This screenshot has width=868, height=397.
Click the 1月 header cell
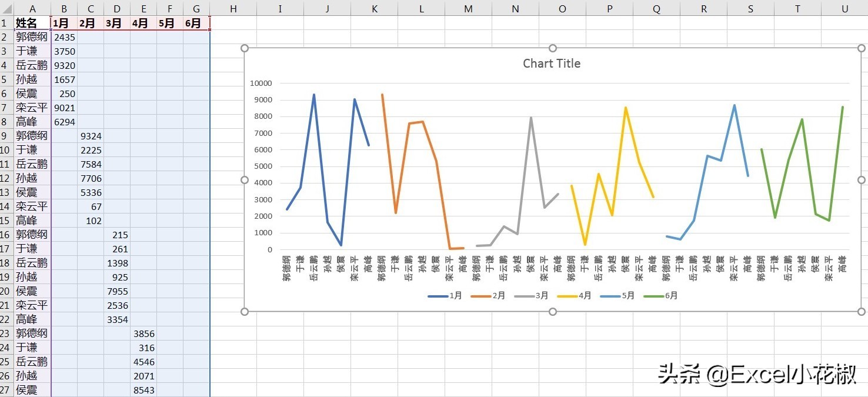[x=64, y=23]
